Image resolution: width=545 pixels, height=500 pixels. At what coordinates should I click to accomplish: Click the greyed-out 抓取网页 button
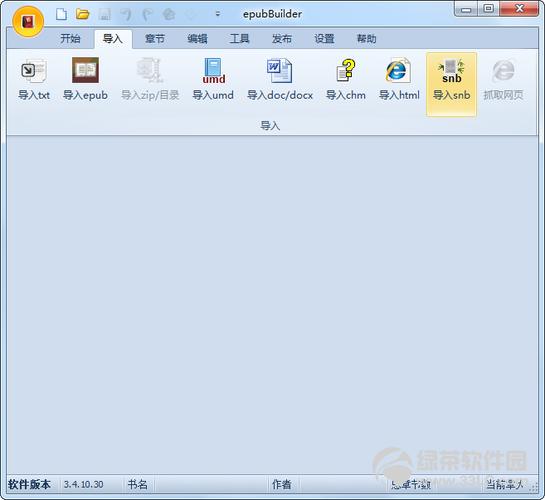(x=503, y=80)
